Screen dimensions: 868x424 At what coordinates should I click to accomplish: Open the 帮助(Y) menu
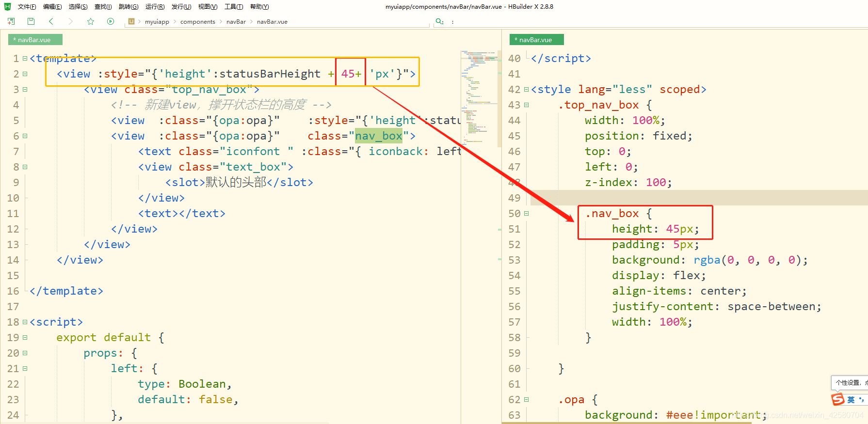[x=259, y=7]
